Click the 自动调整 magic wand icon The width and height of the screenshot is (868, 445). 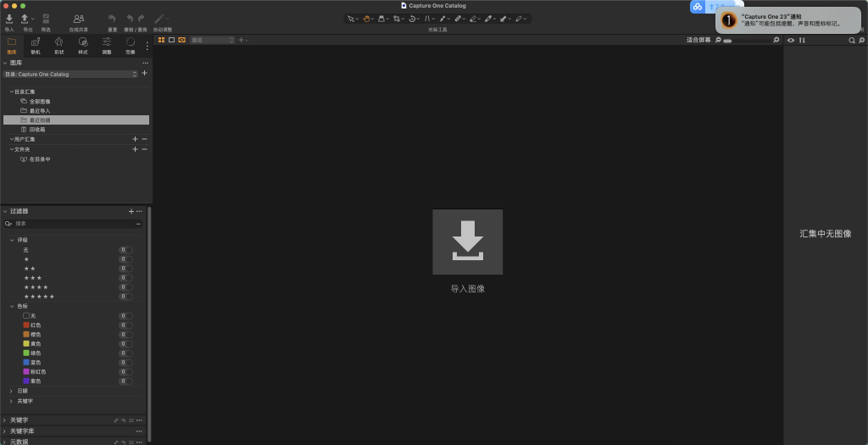coord(159,19)
